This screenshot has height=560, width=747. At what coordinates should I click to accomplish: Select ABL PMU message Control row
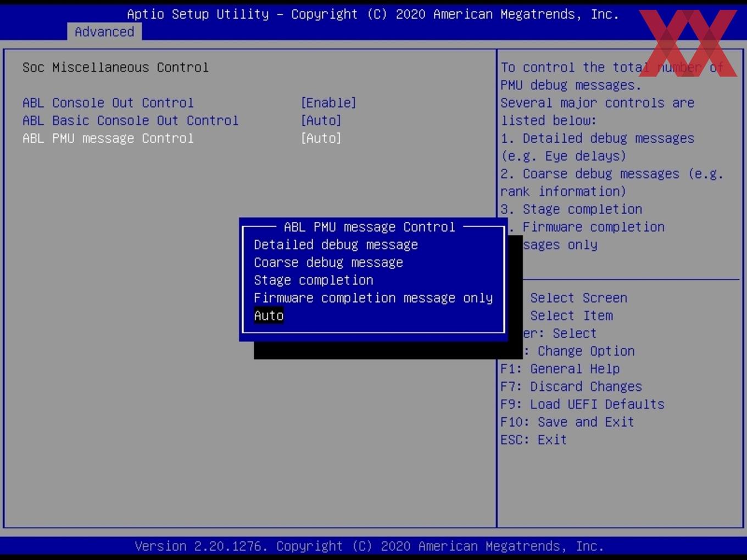coord(108,138)
